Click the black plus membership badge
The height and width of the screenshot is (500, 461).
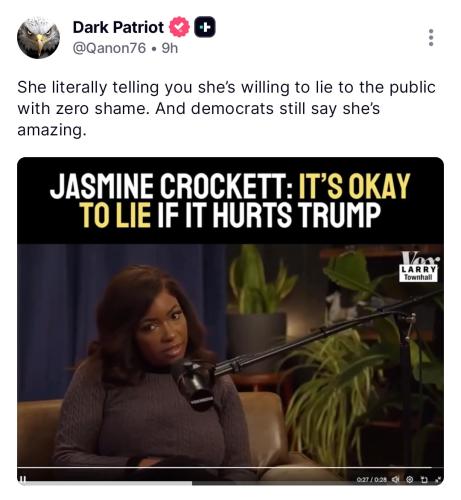[x=205, y=27]
